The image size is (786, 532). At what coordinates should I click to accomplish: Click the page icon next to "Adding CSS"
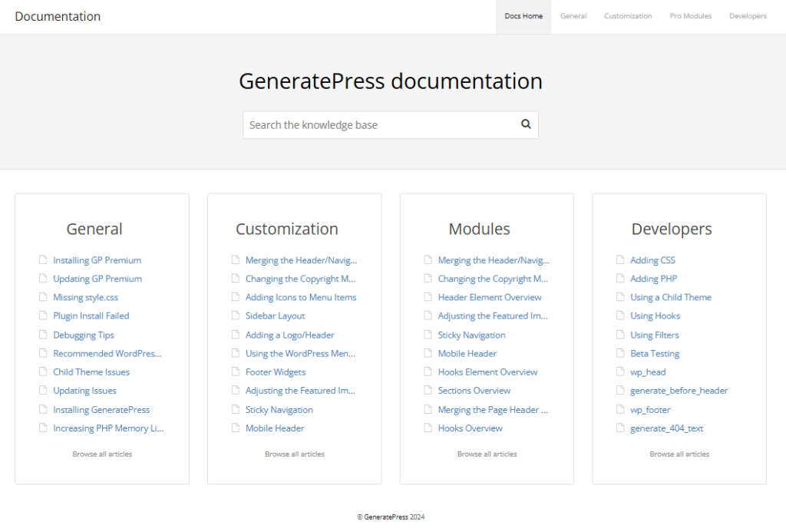pos(619,259)
